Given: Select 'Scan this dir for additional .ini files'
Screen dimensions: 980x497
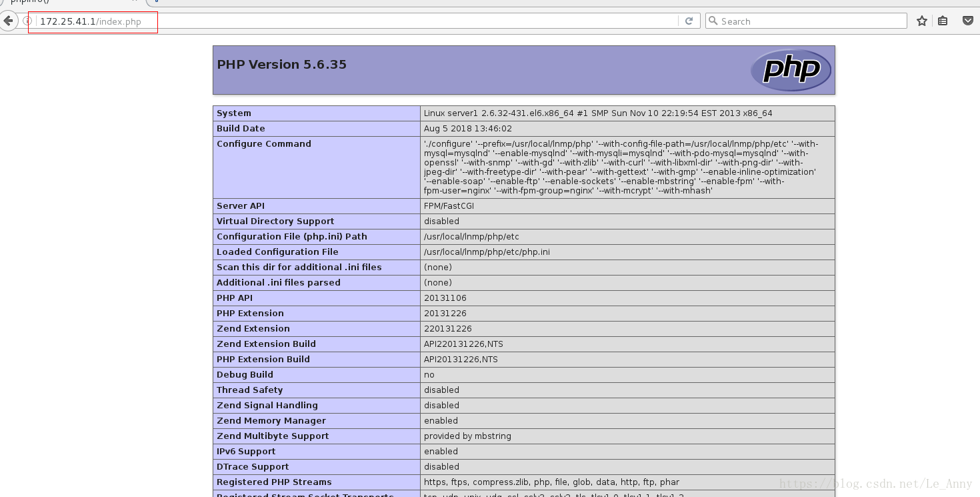Looking at the screenshot, I should coord(299,268).
